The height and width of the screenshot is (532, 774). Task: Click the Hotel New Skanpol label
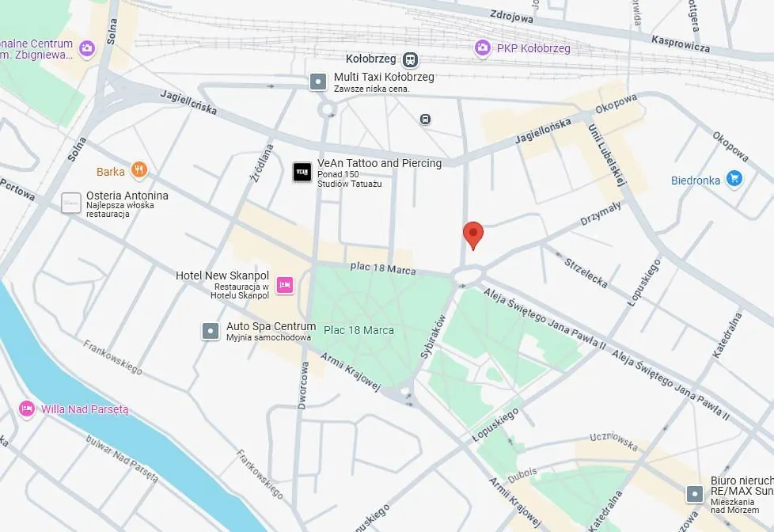222,275
